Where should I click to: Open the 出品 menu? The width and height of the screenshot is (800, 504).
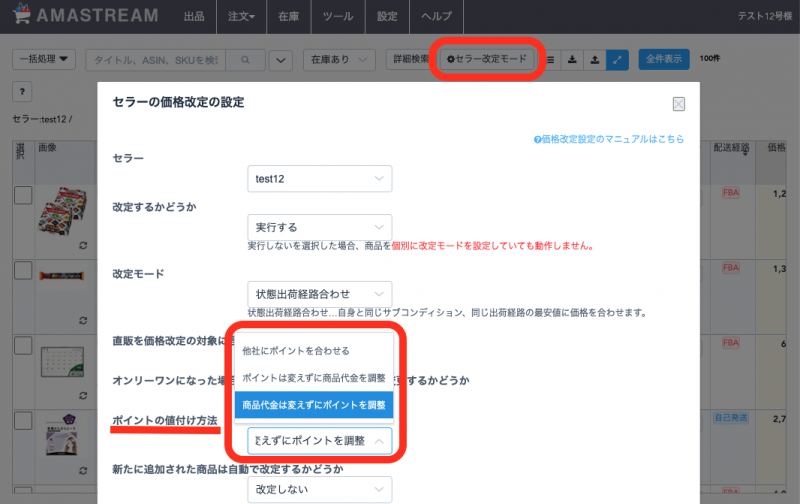click(x=194, y=16)
